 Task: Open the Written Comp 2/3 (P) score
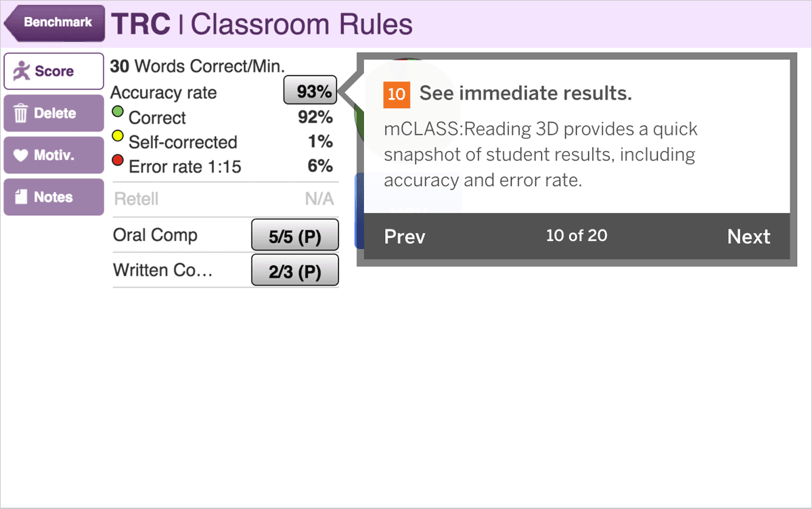(294, 271)
